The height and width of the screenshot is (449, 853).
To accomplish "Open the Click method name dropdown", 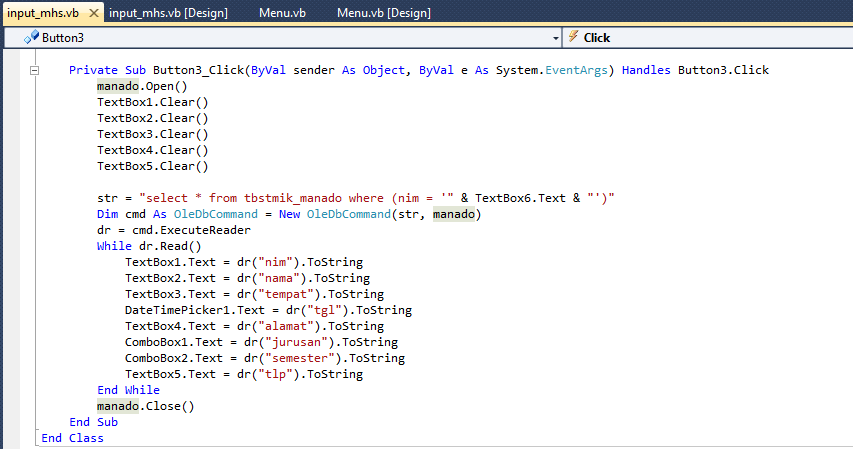I will point(707,38).
